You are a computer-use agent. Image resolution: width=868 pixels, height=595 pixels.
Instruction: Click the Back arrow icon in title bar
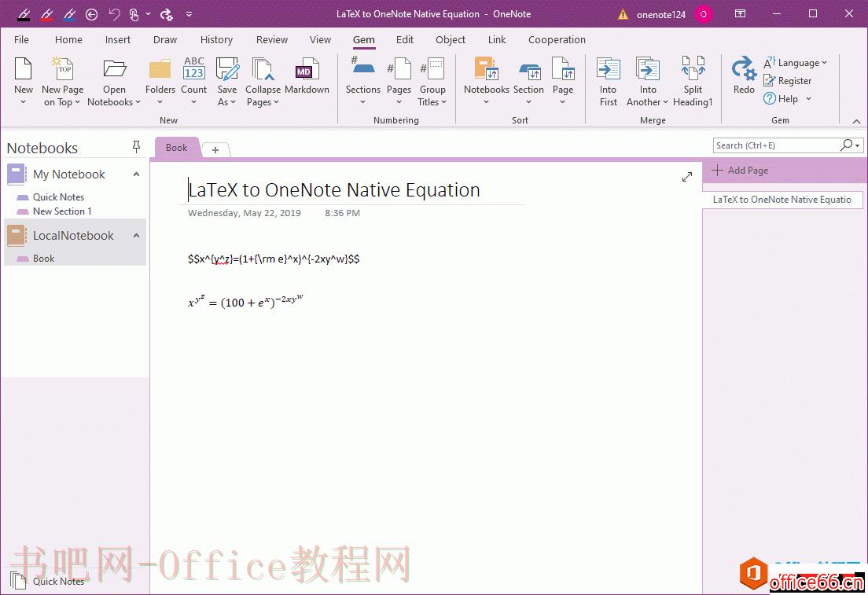[92, 14]
